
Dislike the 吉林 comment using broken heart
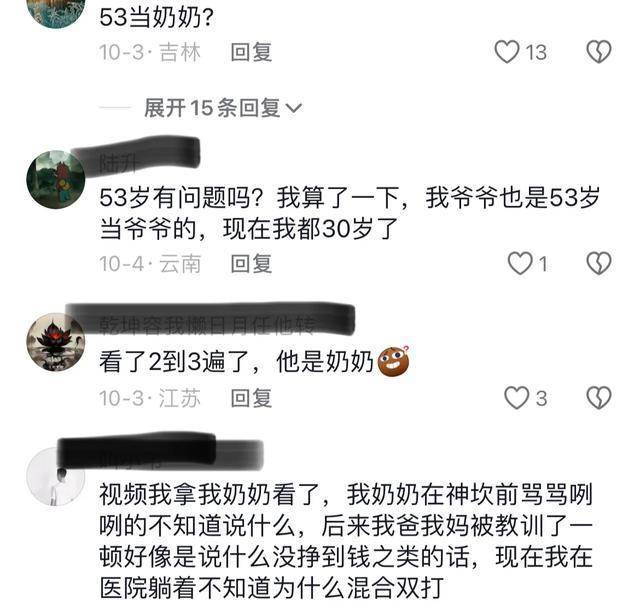click(598, 52)
